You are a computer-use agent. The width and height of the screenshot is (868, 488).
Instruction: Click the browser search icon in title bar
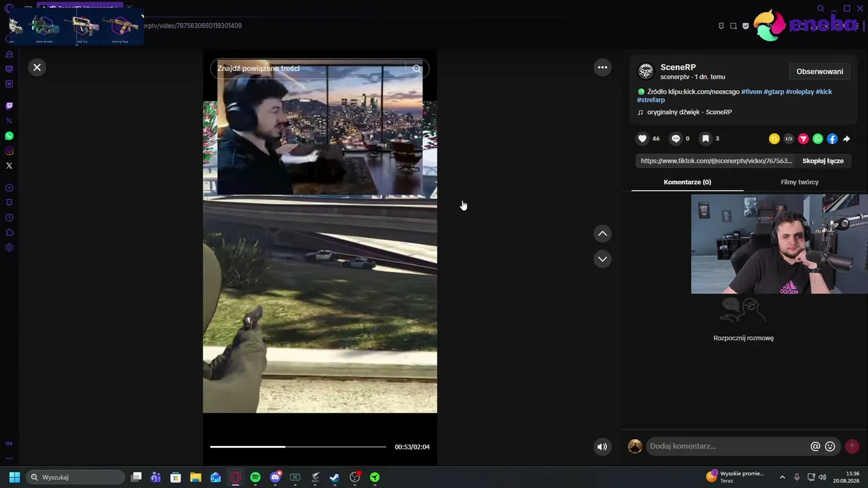pos(821,9)
